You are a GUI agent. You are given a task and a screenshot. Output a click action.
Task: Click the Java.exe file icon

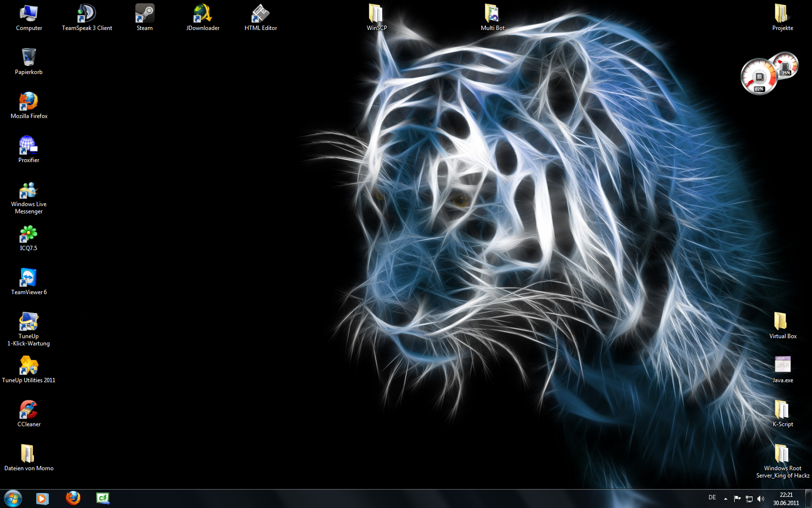click(783, 365)
